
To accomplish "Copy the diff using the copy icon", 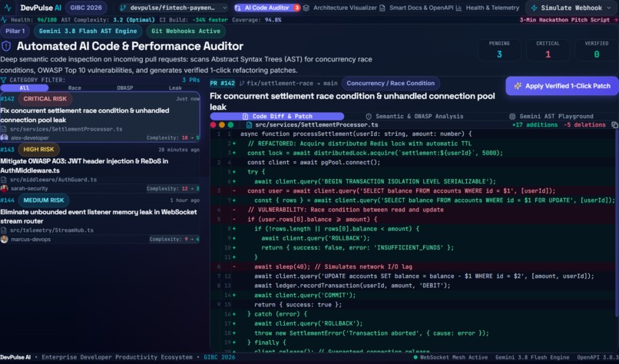I will (614, 124).
